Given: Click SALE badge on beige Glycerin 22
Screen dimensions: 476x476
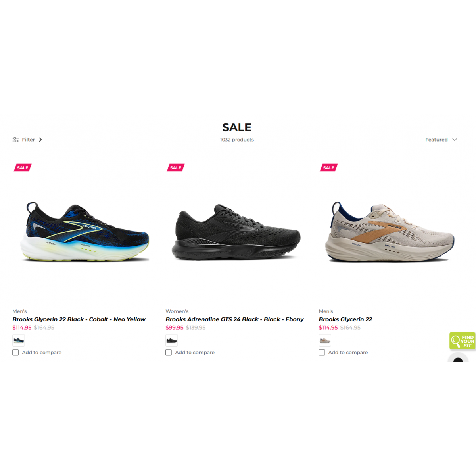Looking at the screenshot, I should pyautogui.click(x=329, y=168).
